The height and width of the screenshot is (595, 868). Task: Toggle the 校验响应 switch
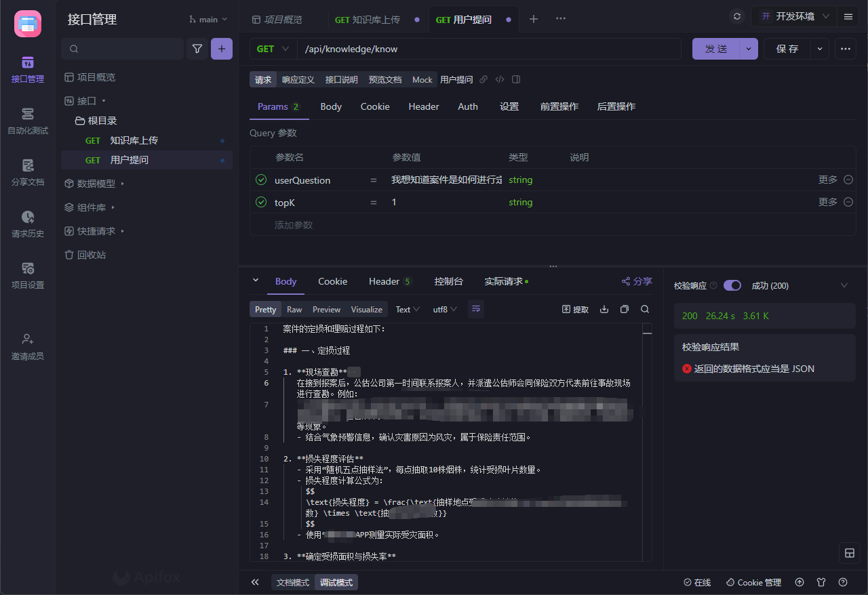(732, 286)
